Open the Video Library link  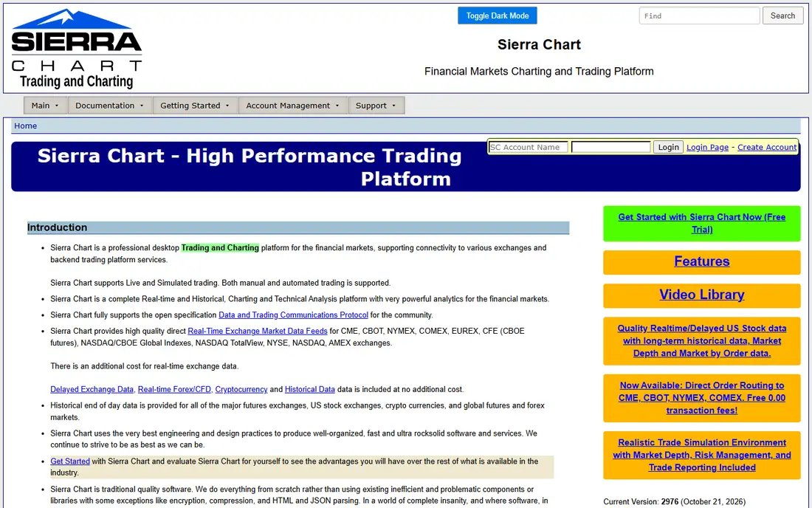(702, 295)
